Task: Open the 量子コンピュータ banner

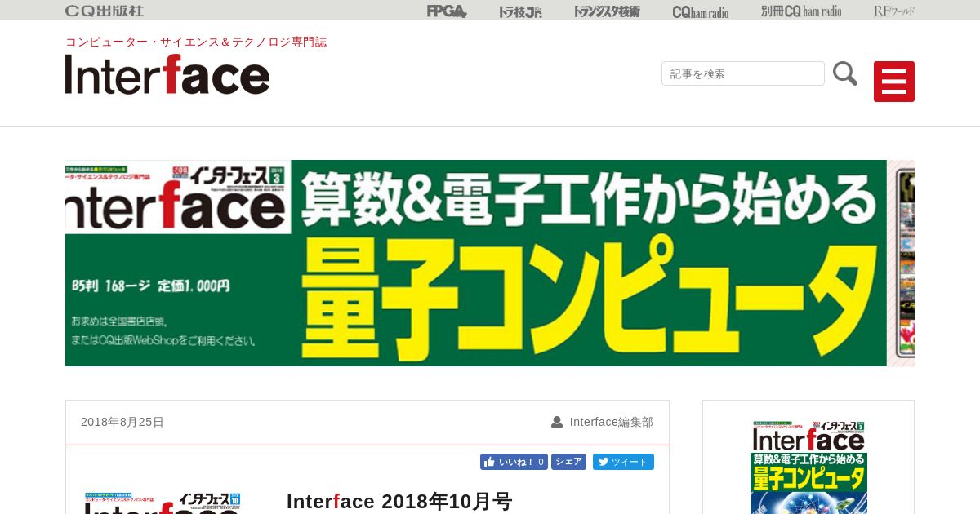Action: [490, 263]
